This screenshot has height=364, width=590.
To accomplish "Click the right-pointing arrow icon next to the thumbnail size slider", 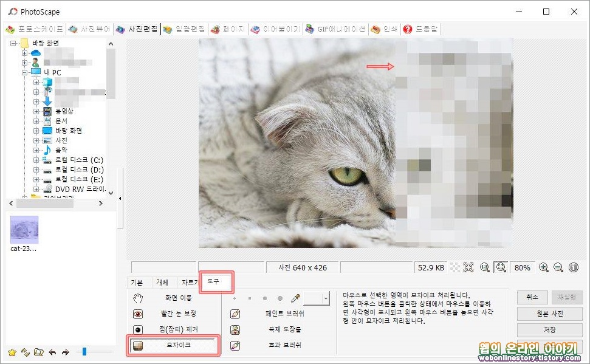I will pyautogui.click(x=66, y=352).
